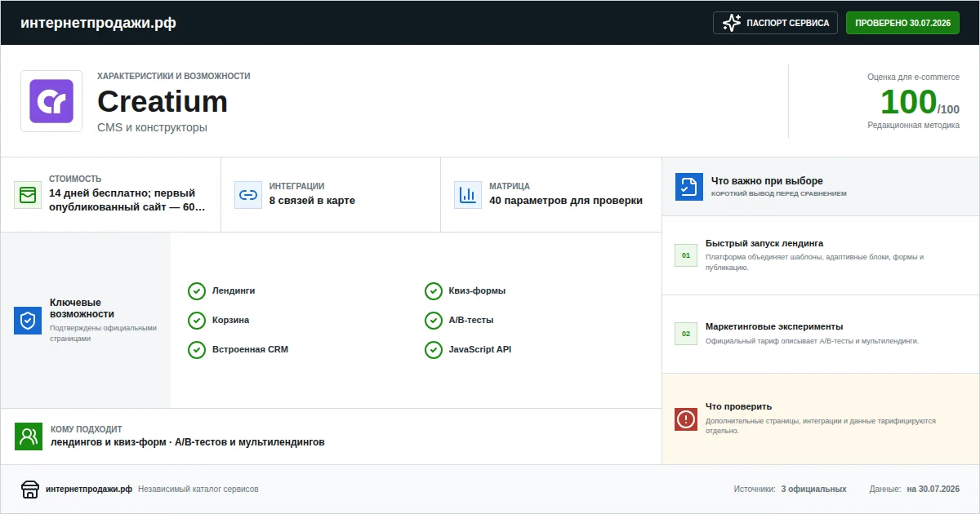Viewport: 980px width, 514px height.
Task: Click the Быстрый запуск лендинга heading
Action: 764,243
